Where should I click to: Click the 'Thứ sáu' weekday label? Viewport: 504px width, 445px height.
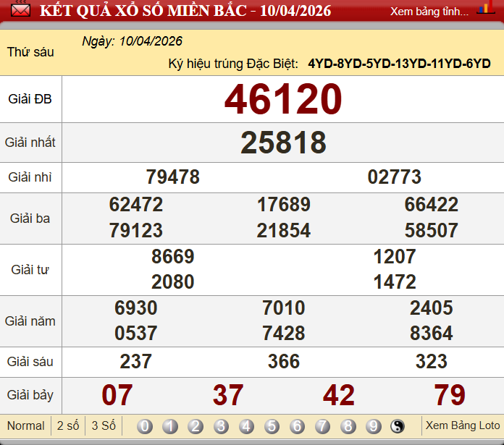(x=30, y=52)
